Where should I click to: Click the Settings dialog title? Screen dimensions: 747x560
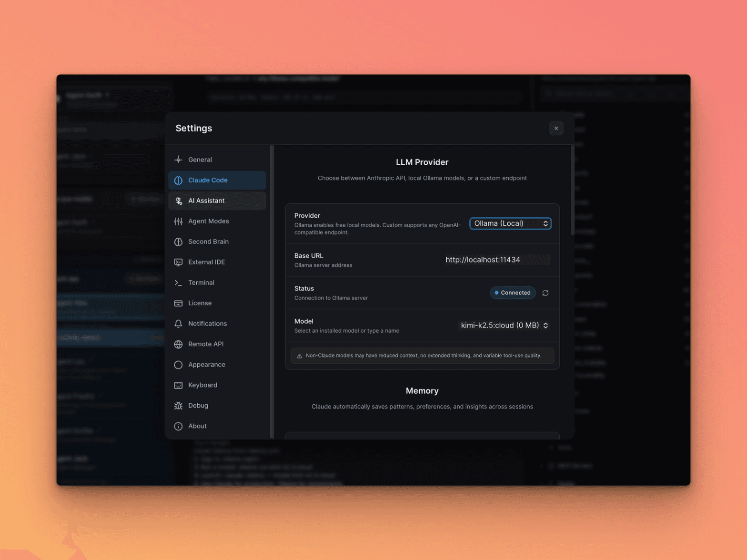[194, 128]
